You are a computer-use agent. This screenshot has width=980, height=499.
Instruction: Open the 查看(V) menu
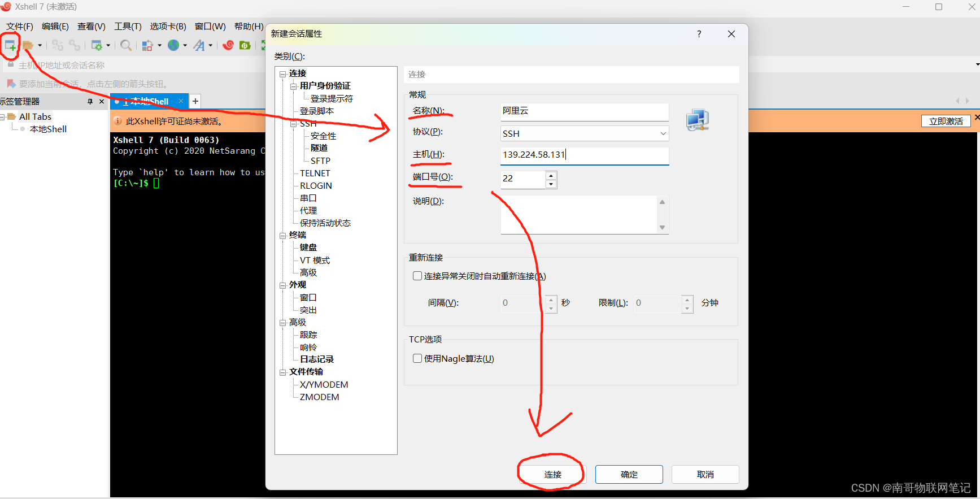[92, 27]
